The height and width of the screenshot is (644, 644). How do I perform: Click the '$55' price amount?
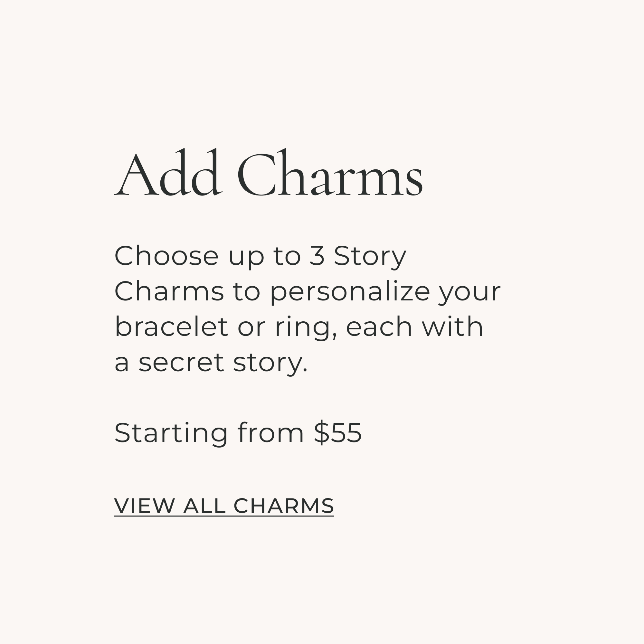coord(338,433)
